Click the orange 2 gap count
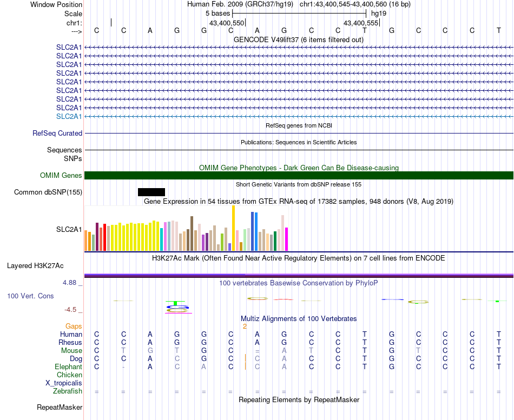The image size is (514, 420). 245,326
